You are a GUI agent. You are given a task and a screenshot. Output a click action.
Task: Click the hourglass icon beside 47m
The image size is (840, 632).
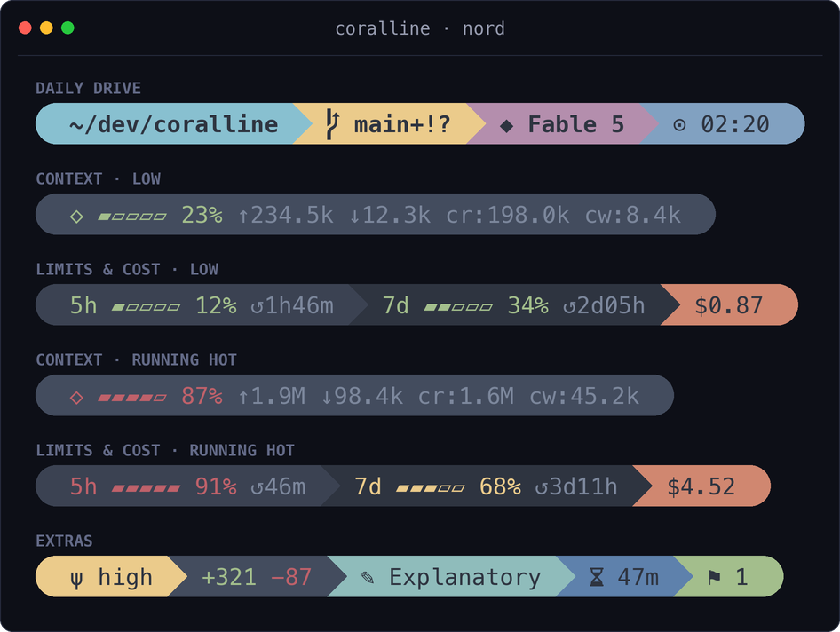(596, 577)
